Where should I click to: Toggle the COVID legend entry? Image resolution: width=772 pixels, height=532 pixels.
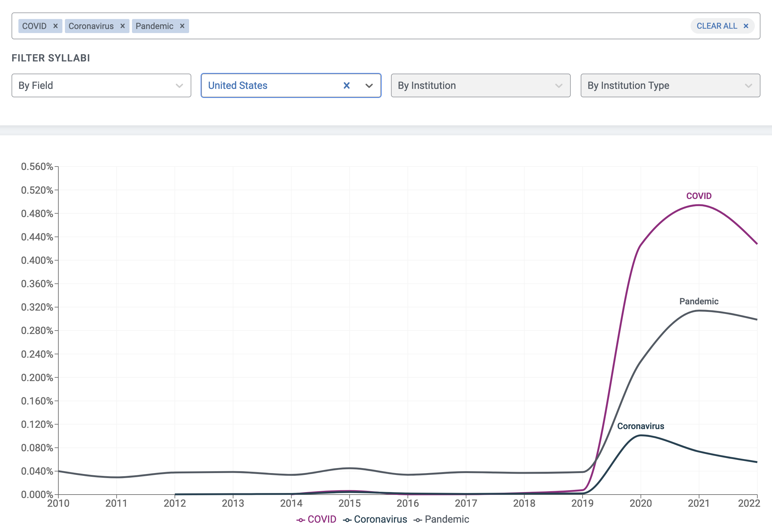316,519
